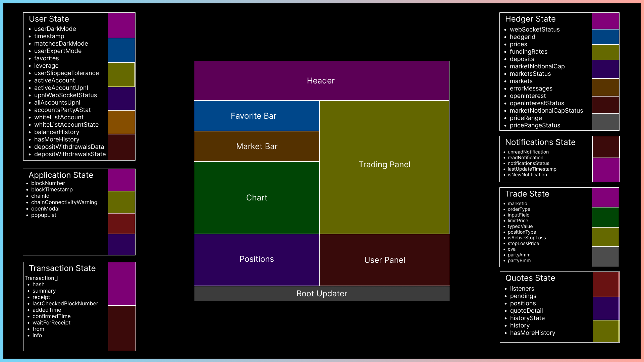Click the green swatch in Trade State
The height and width of the screenshot is (362, 644).
pos(605,217)
